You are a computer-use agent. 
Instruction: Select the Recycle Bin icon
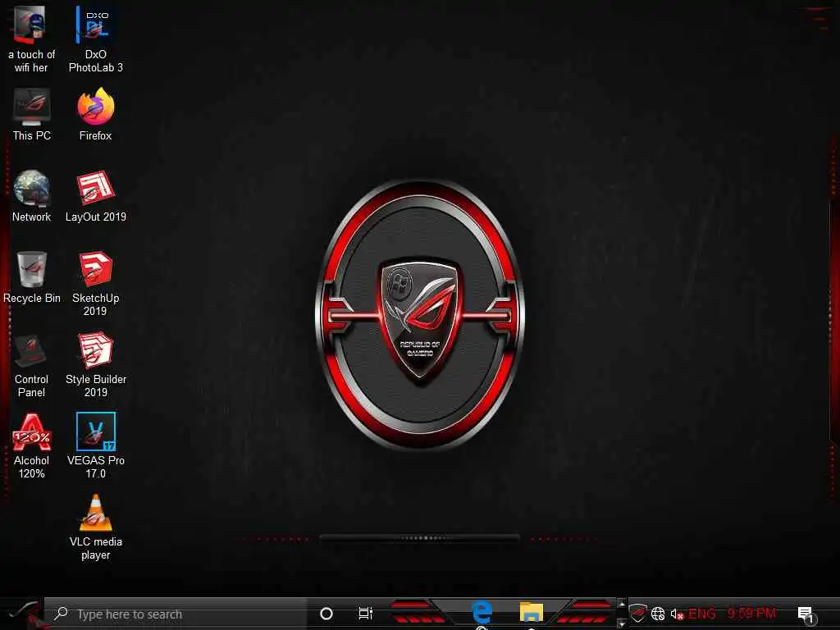32,277
